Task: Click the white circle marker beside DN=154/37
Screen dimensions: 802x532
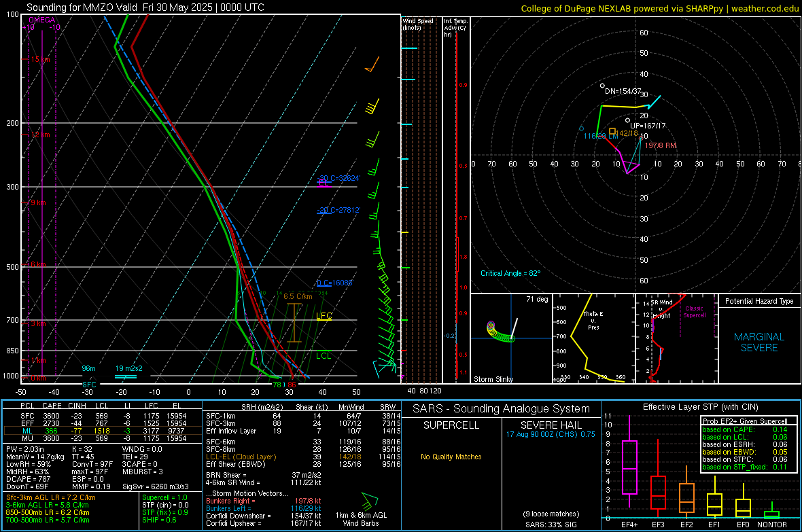Action: tap(603, 86)
